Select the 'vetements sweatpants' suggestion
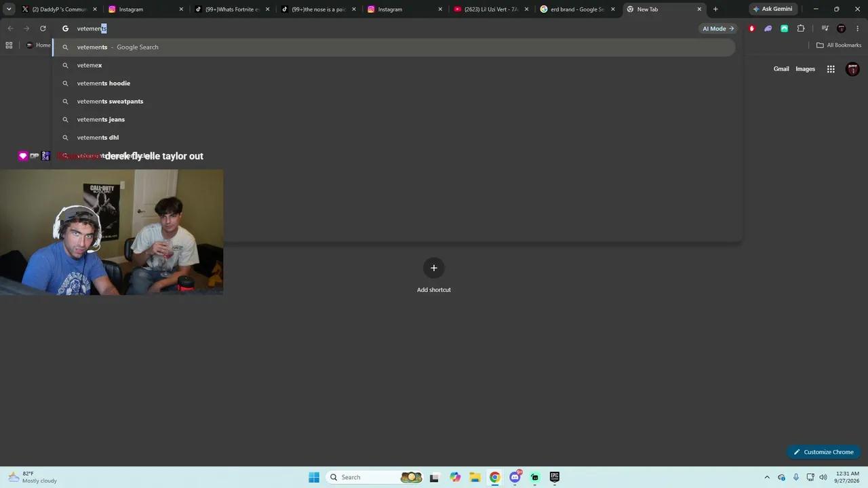This screenshot has height=488, width=868. coord(394,101)
